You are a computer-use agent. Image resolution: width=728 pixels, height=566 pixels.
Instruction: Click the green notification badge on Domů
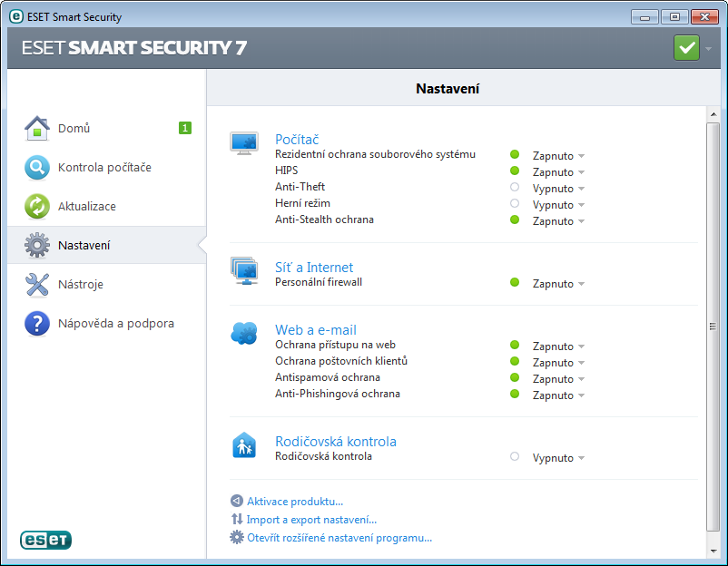[x=185, y=128]
